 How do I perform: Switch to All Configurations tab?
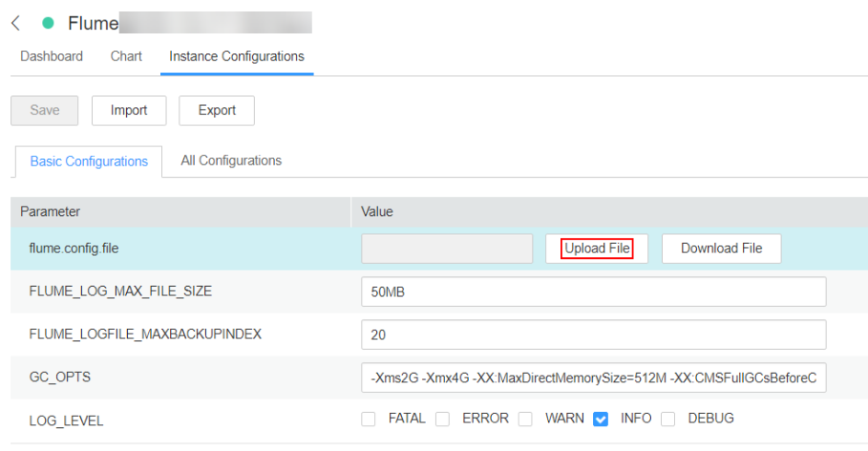pos(231,161)
